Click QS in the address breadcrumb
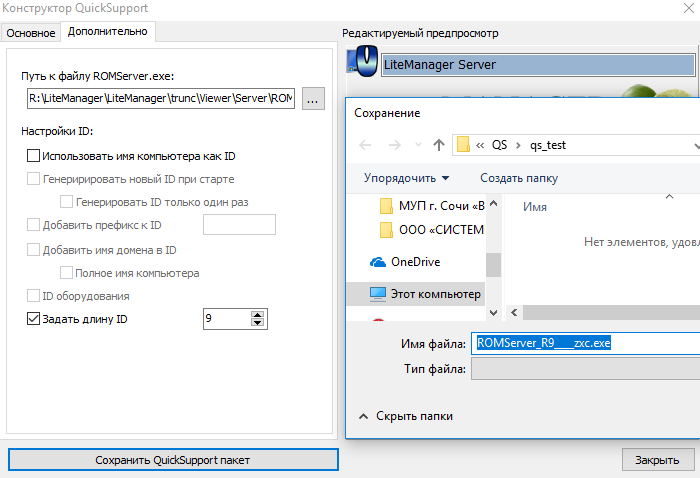This screenshot has width=700, height=478. tap(500, 145)
